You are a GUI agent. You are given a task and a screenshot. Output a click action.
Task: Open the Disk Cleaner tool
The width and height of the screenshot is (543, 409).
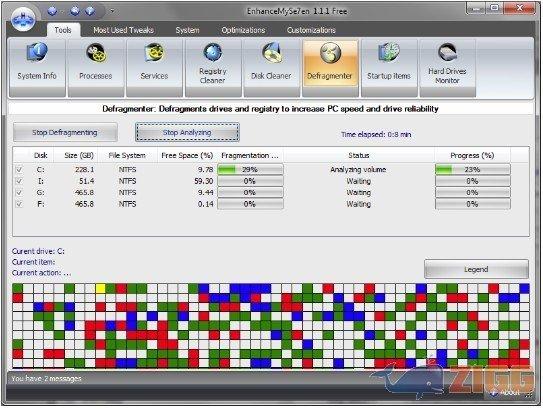272,68
